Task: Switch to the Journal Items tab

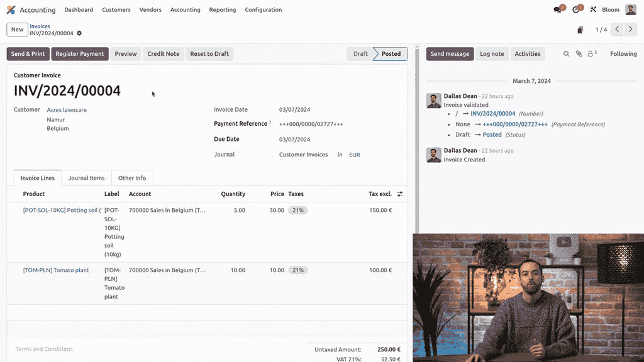Action: pyautogui.click(x=86, y=178)
